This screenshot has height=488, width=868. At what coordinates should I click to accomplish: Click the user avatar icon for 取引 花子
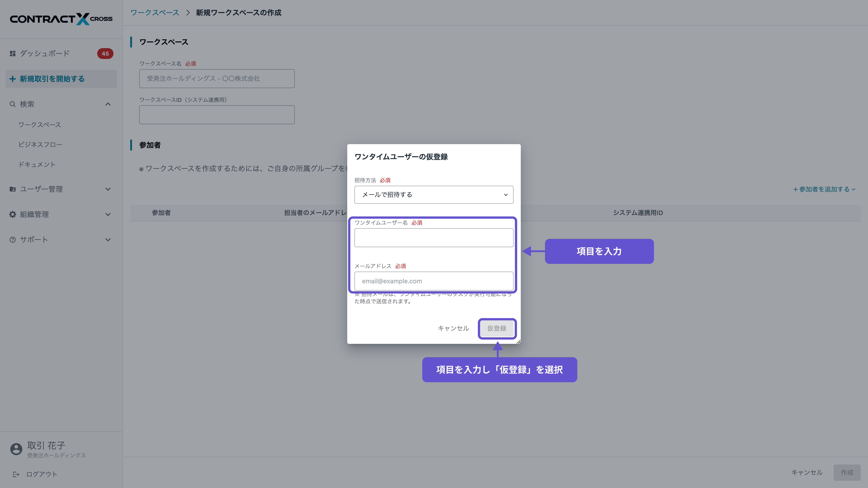click(16, 449)
